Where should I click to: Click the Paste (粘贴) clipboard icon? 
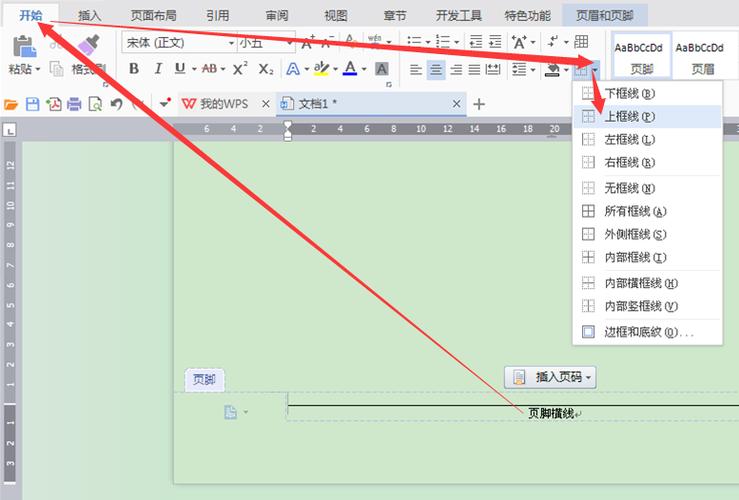pos(25,47)
